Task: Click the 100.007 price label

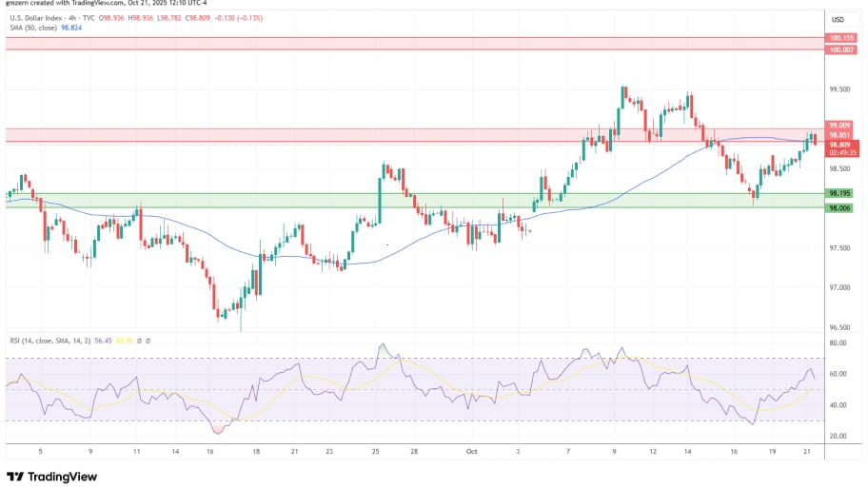Action: click(840, 49)
